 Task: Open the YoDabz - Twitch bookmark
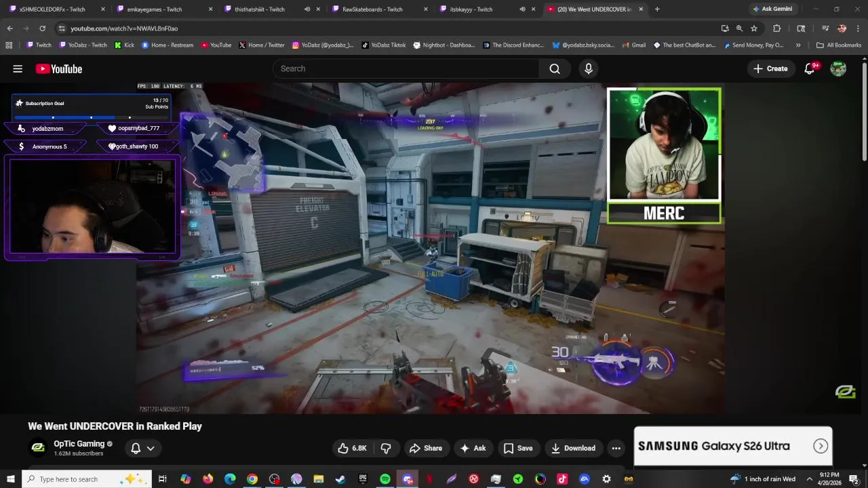83,45
